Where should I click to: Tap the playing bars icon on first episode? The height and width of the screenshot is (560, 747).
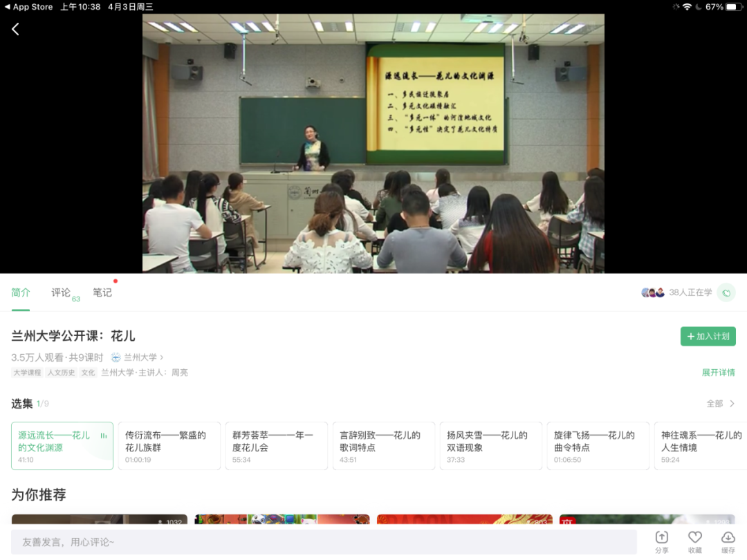(103, 436)
